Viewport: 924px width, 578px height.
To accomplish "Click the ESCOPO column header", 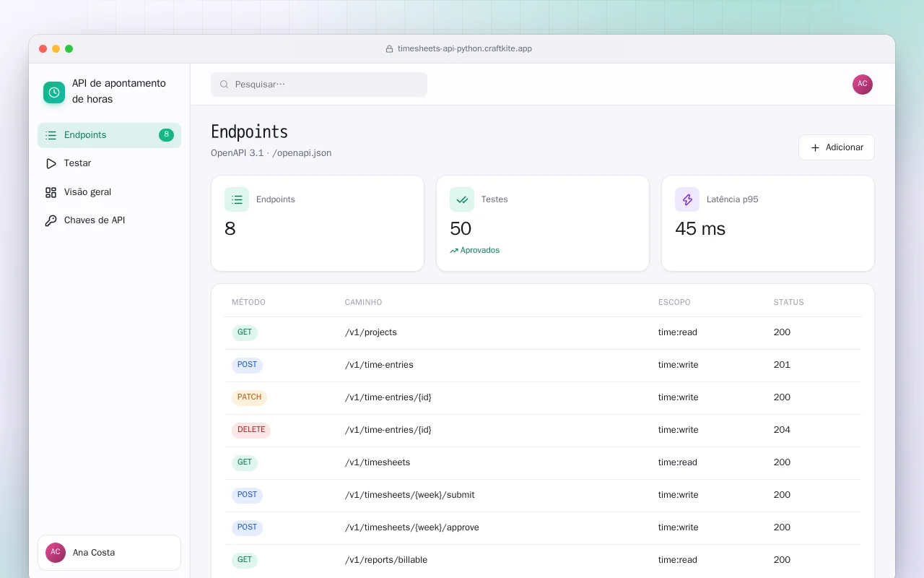I will [674, 302].
